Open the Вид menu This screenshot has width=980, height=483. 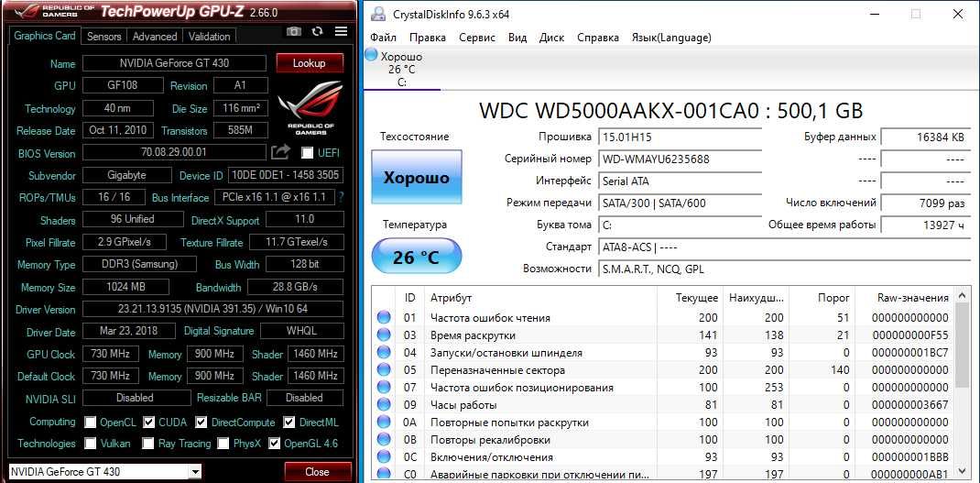click(x=517, y=38)
